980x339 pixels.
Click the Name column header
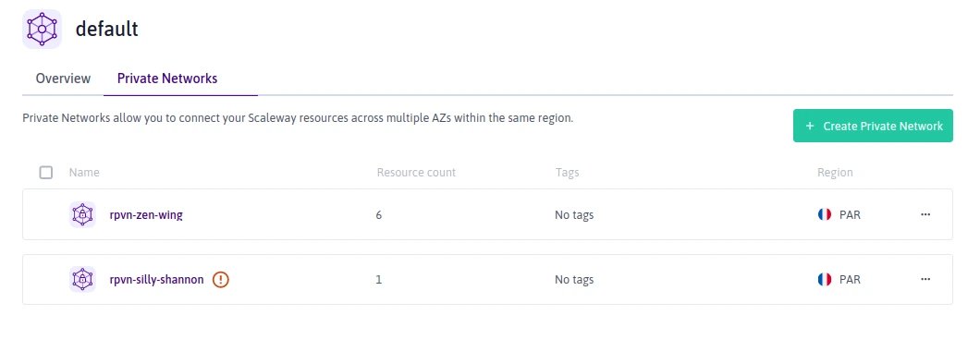(x=84, y=173)
